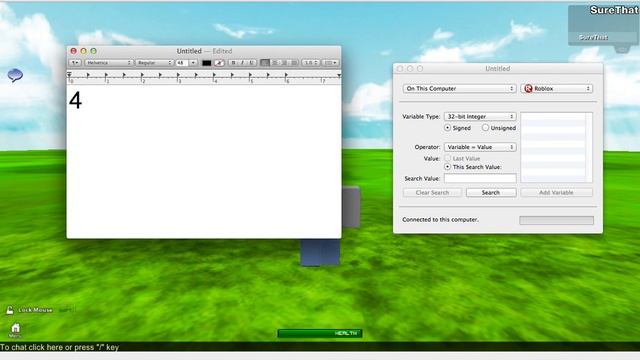Viewport: 640px width, 360px height.
Task: Click the SureThat player list header
Action: click(613, 10)
